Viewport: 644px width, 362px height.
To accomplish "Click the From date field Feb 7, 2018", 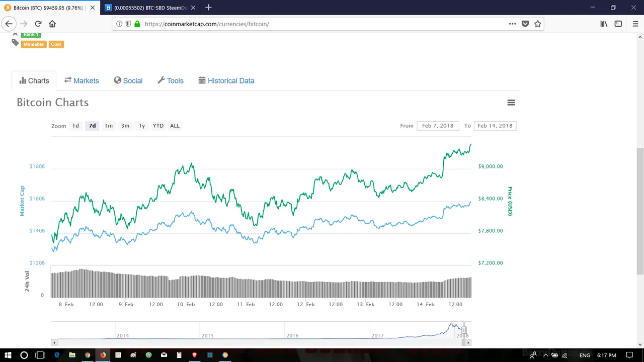I will 438,126.
